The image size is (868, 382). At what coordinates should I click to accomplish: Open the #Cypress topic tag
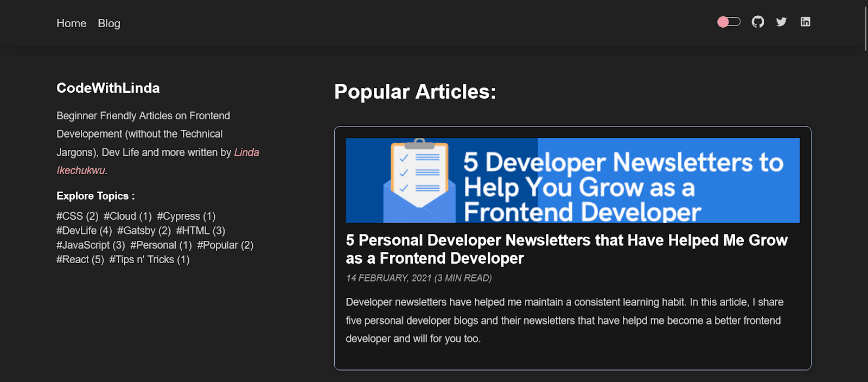point(186,216)
